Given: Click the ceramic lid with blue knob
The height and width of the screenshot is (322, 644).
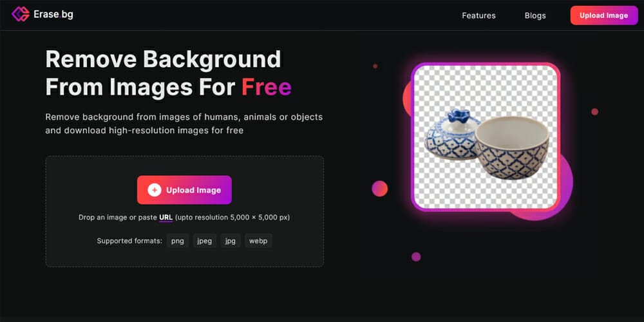Looking at the screenshot, I should pyautogui.click(x=452, y=135).
